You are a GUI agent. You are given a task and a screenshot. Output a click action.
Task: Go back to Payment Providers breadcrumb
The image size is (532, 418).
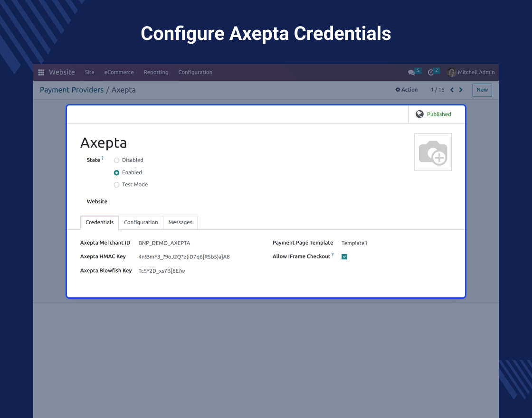click(72, 90)
